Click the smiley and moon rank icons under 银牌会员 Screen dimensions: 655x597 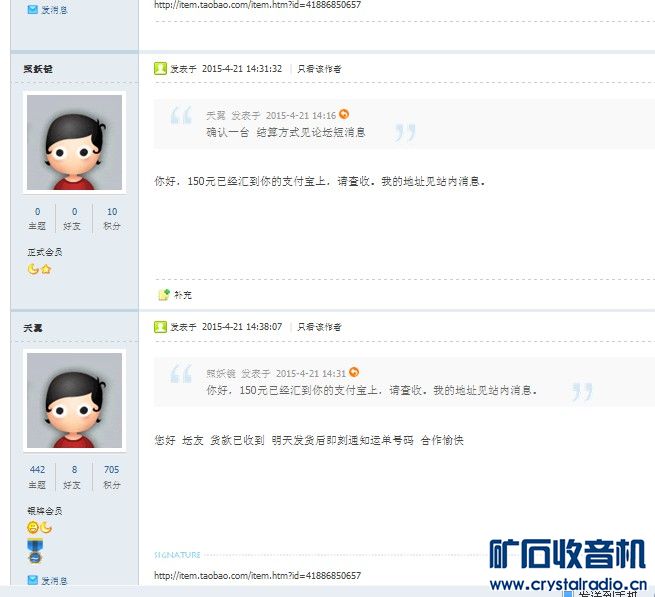coord(40,527)
